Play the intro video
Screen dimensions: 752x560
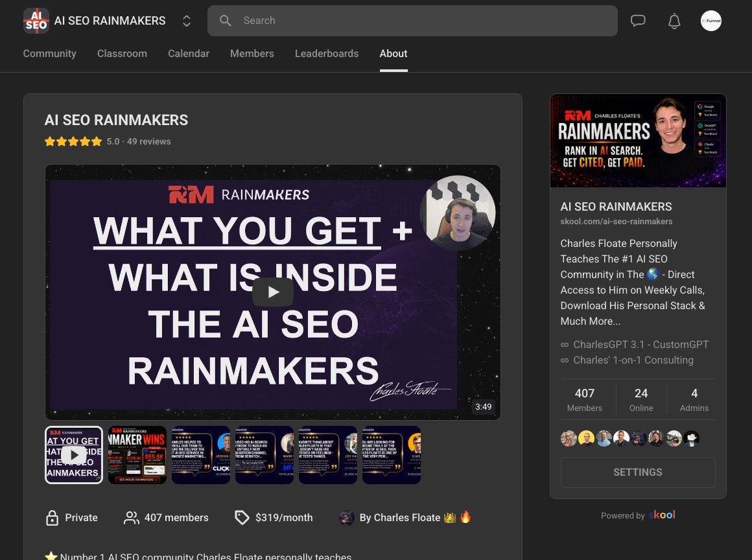pyautogui.click(x=273, y=292)
